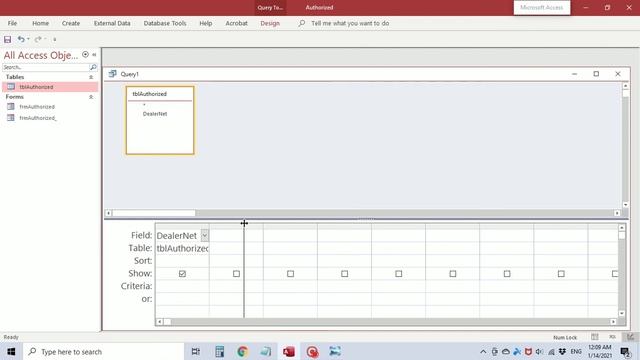Screen dimensions: 640x360
Task: Click the table pane horizontal scrollbar thumb
Action: pyautogui.click(x=154, y=213)
